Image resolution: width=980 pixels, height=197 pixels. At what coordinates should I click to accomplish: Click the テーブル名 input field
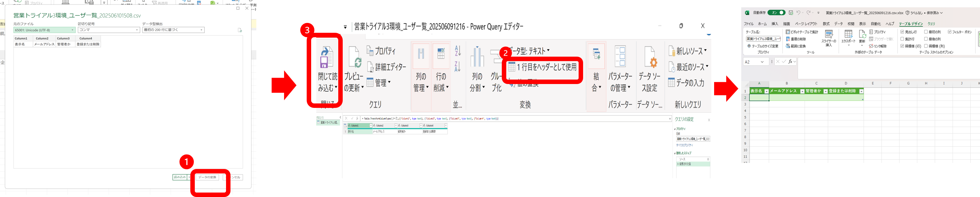tap(763, 39)
